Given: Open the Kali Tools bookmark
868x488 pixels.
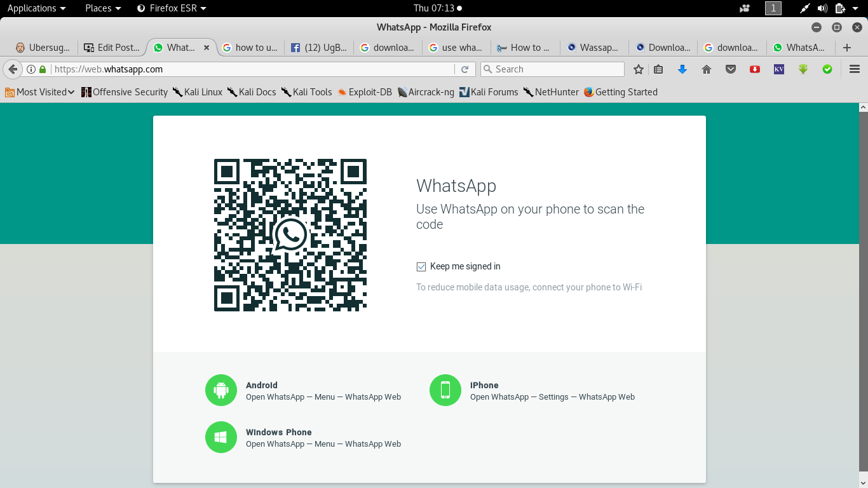Looking at the screenshot, I should (x=306, y=92).
